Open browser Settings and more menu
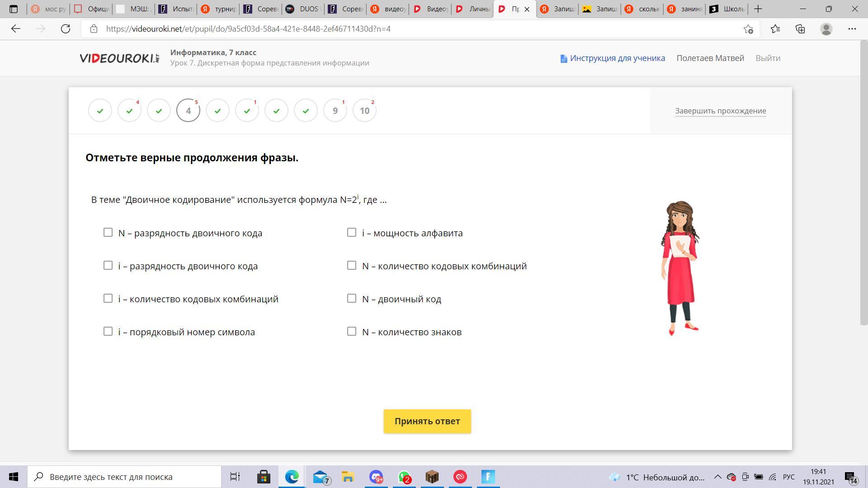The width and height of the screenshot is (868, 488). pyautogui.click(x=852, y=29)
